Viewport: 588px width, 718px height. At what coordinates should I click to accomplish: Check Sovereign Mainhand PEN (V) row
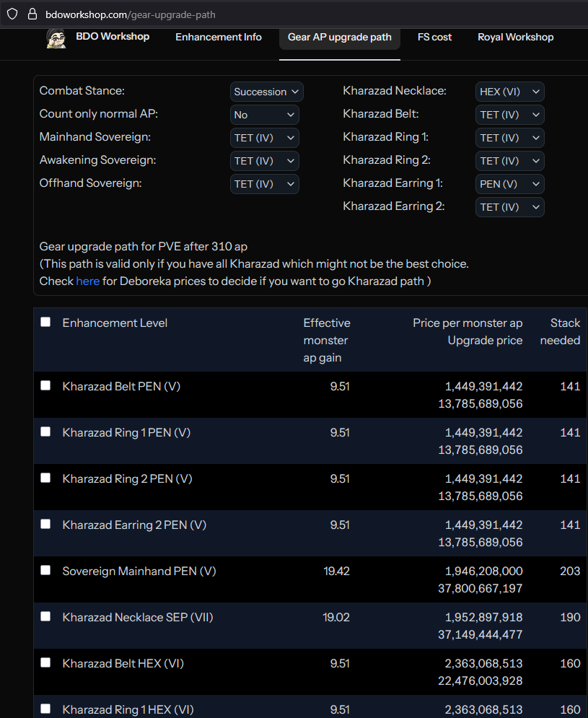(x=45, y=570)
